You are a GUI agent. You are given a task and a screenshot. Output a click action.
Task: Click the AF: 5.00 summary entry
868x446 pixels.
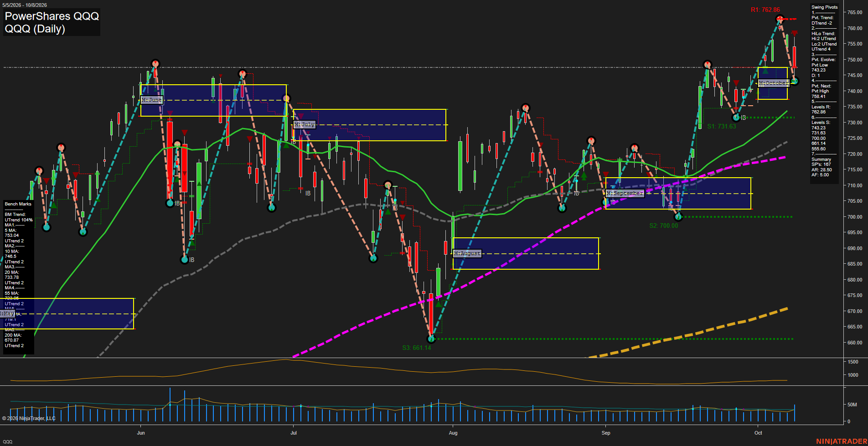point(820,175)
